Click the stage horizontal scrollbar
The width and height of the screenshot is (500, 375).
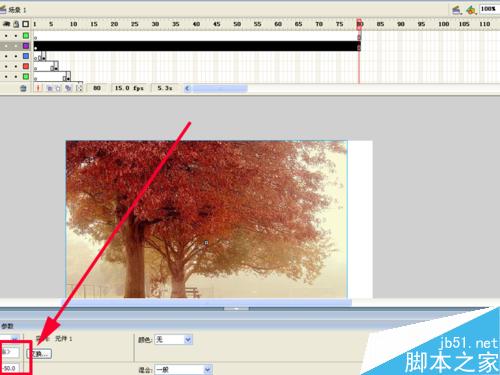[x=206, y=303]
